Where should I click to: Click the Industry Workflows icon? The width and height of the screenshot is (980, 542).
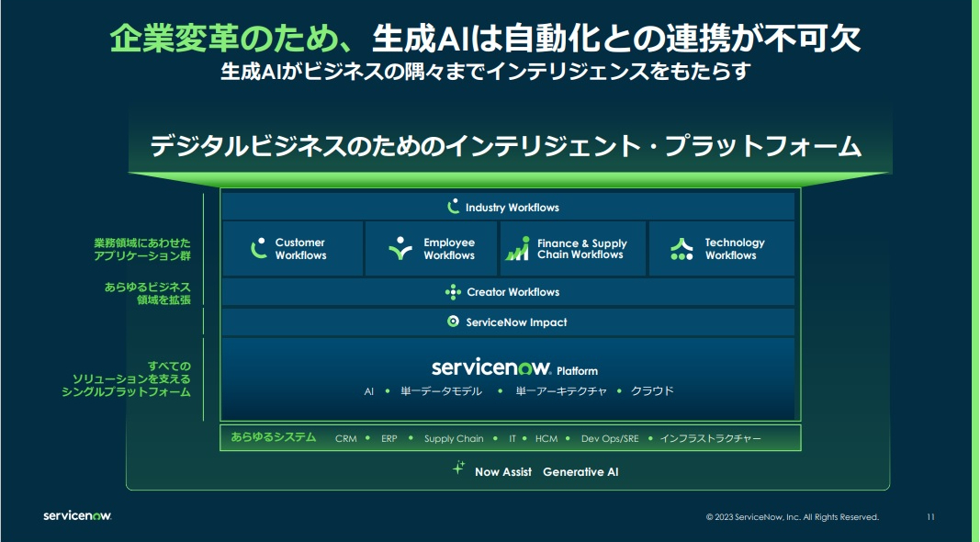point(454,207)
